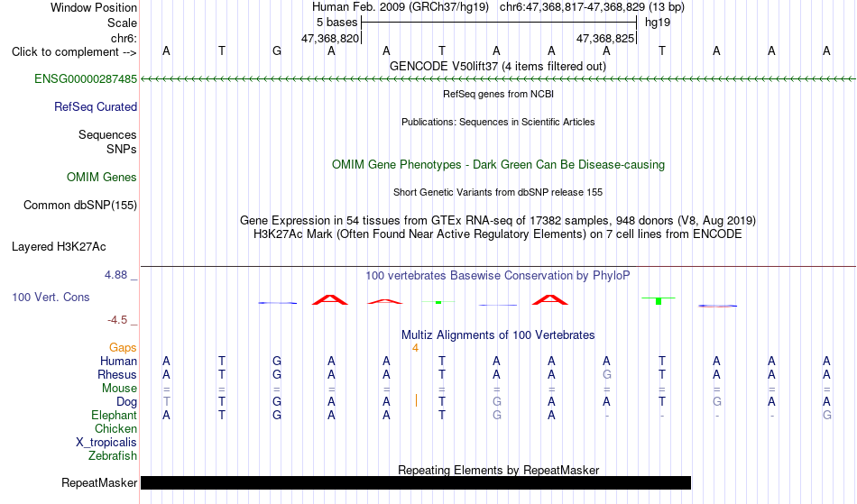Click the Scale label
The width and height of the screenshot is (857, 504).
122,23
